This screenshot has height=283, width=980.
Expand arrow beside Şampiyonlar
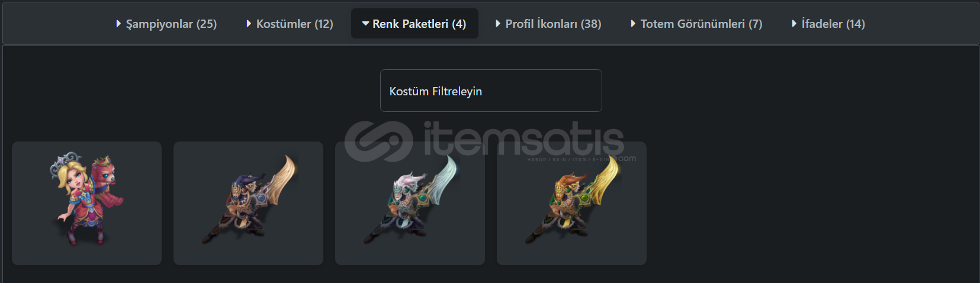click(119, 24)
